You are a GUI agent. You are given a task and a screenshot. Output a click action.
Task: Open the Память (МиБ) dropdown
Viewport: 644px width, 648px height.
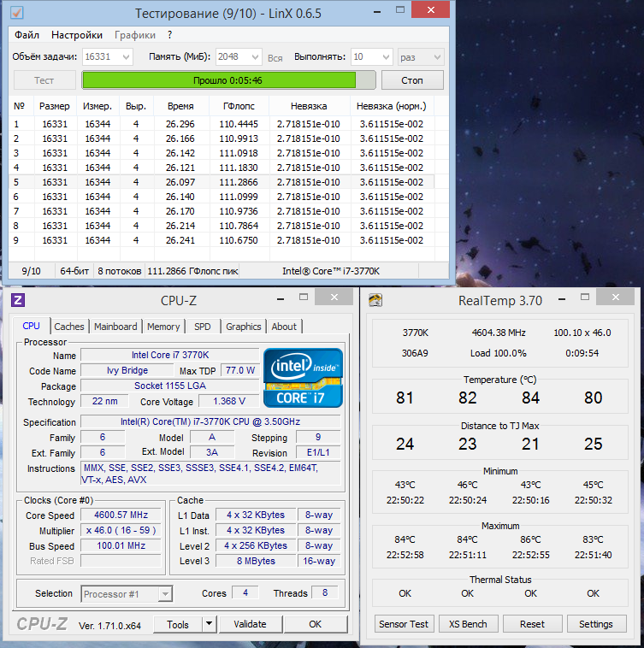(254, 57)
